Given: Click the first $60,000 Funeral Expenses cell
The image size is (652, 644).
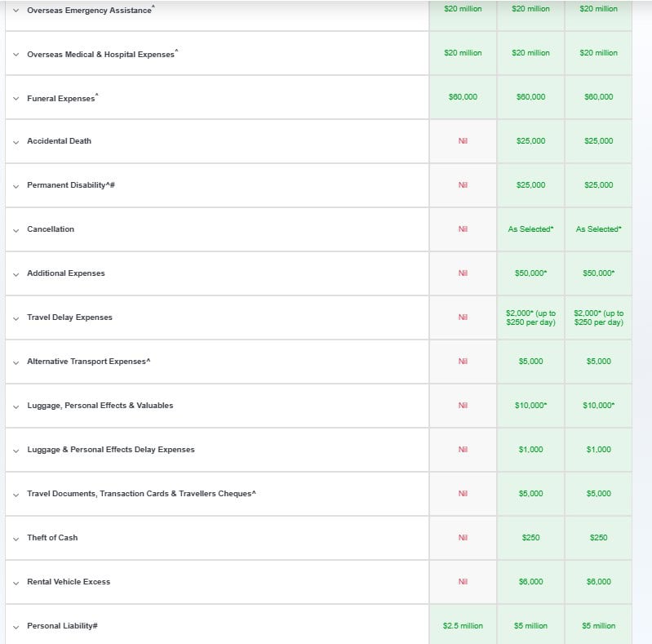Looking at the screenshot, I should [463, 97].
